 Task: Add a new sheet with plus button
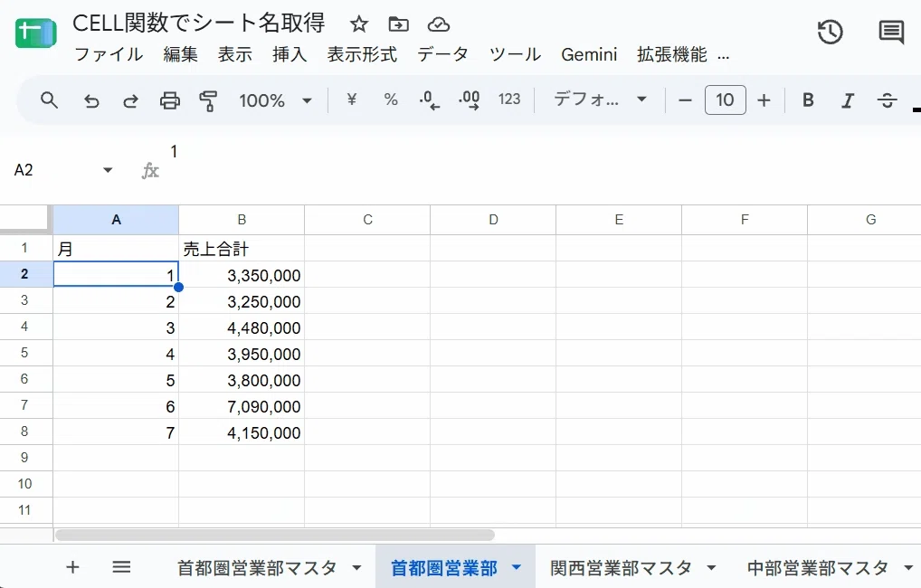click(x=72, y=567)
